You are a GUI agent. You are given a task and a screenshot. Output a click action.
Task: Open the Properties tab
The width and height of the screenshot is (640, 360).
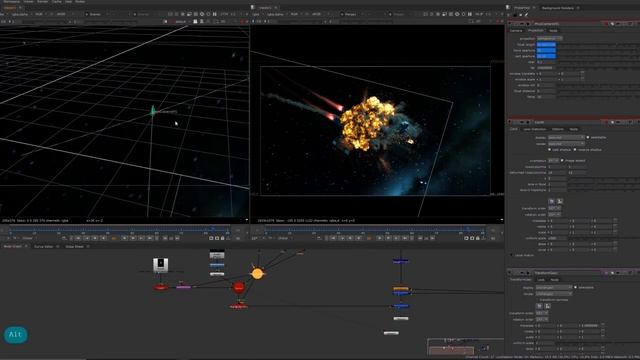point(522,8)
